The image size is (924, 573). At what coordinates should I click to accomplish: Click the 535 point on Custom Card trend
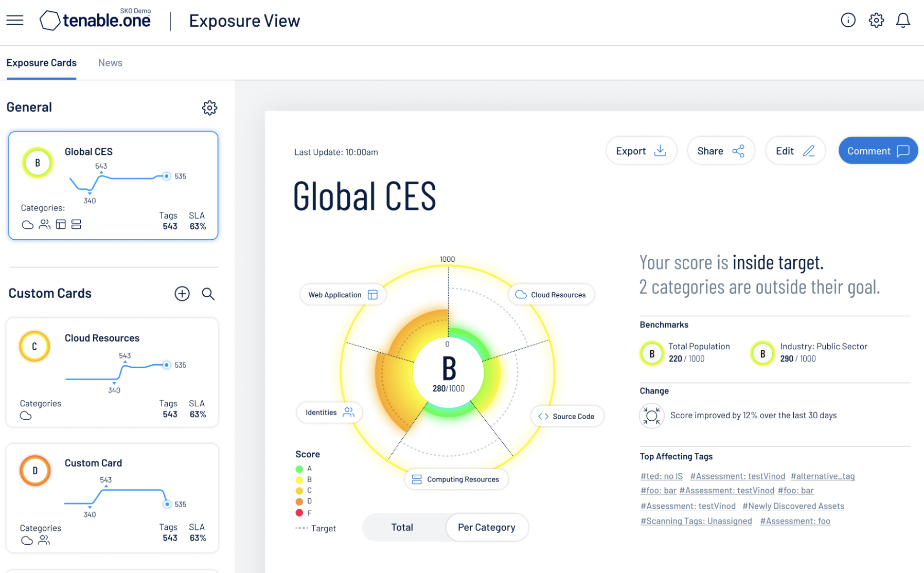click(167, 504)
